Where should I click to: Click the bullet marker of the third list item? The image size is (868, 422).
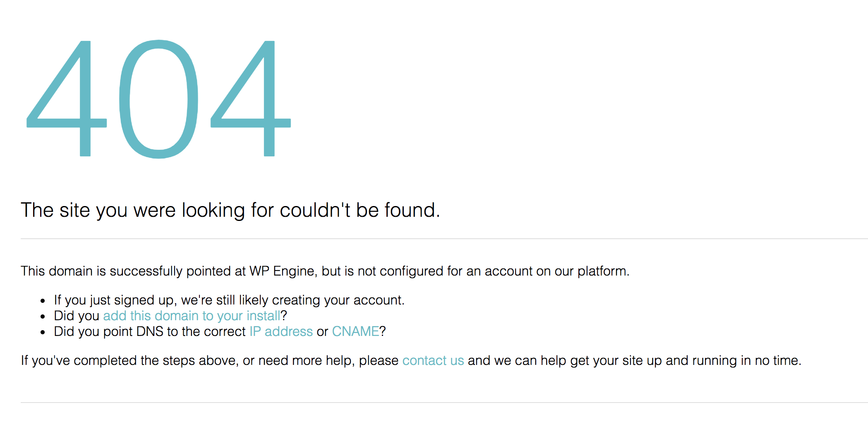point(43,333)
